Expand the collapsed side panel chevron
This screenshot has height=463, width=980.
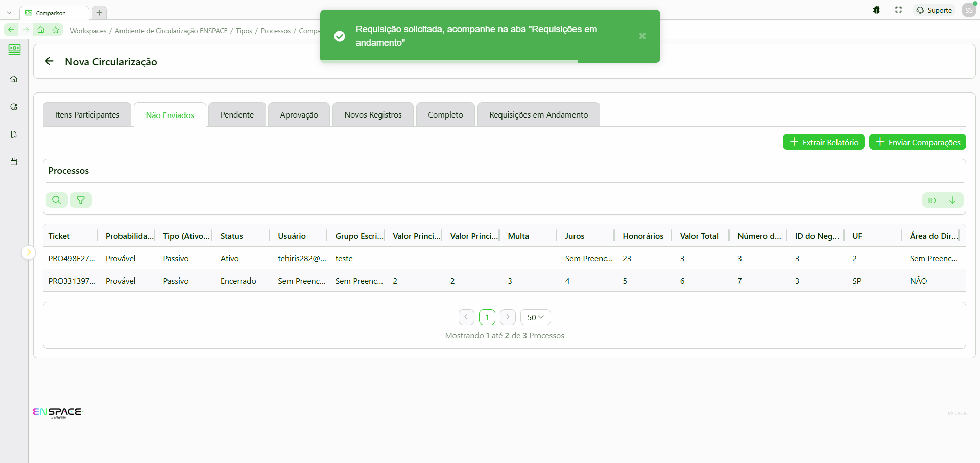pyautogui.click(x=29, y=252)
